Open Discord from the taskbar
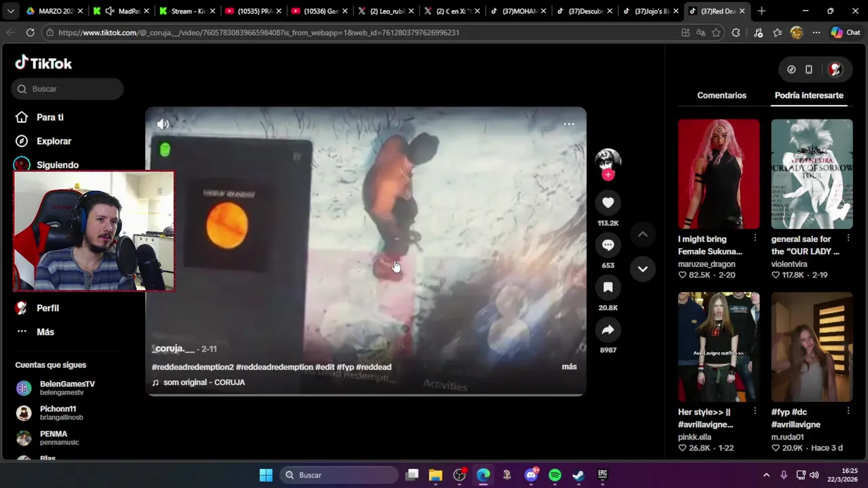The height and width of the screenshot is (488, 868). pyautogui.click(x=532, y=475)
